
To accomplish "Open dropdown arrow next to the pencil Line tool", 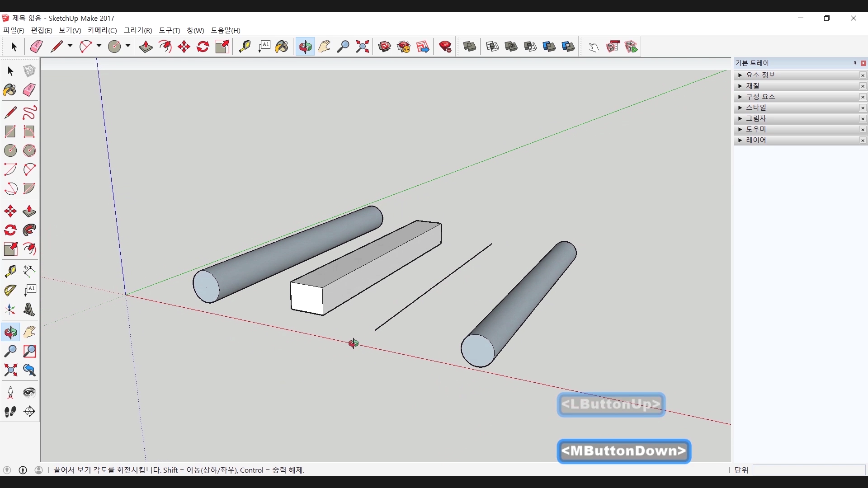I will 70,46.
